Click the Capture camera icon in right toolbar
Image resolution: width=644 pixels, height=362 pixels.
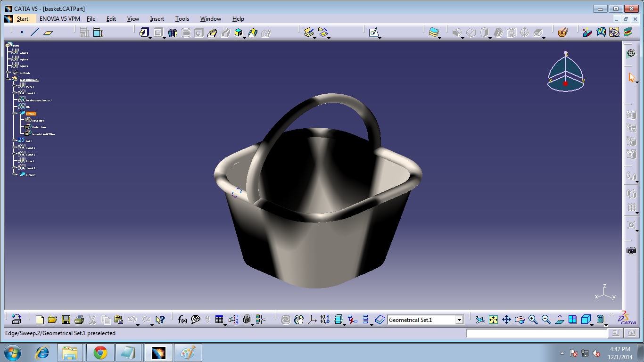point(631,250)
